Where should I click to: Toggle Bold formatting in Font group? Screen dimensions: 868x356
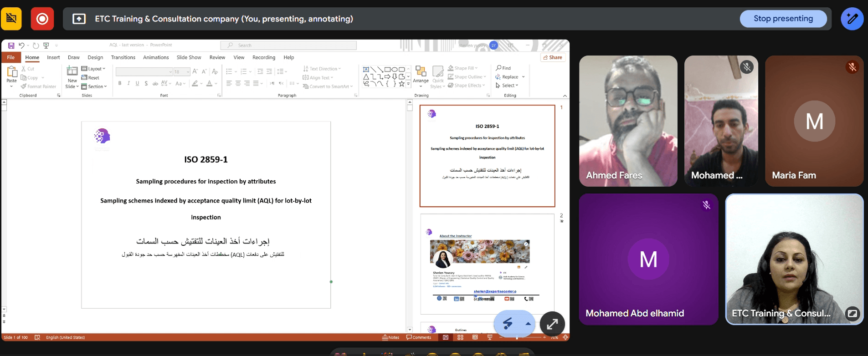point(120,83)
